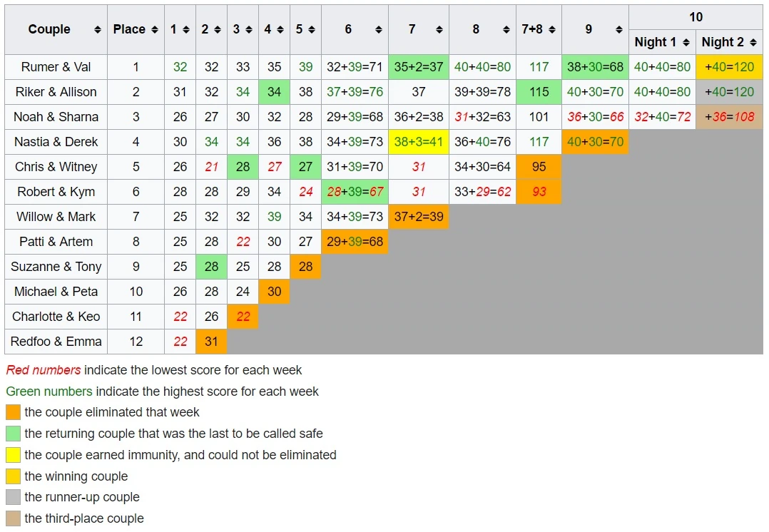Click sort arrows in Place header
This screenshot has height=532, width=769.
[153, 30]
